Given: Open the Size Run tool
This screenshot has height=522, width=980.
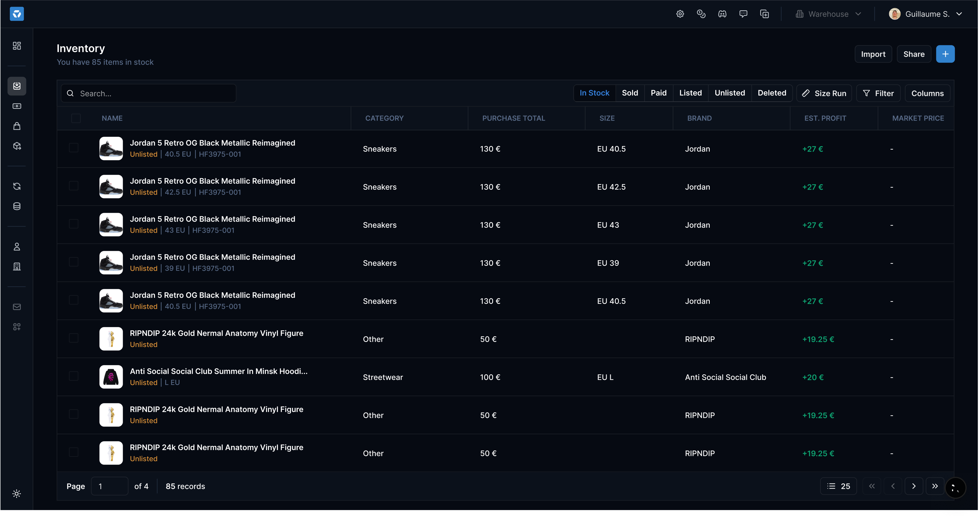Looking at the screenshot, I should pyautogui.click(x=824, y=93).
